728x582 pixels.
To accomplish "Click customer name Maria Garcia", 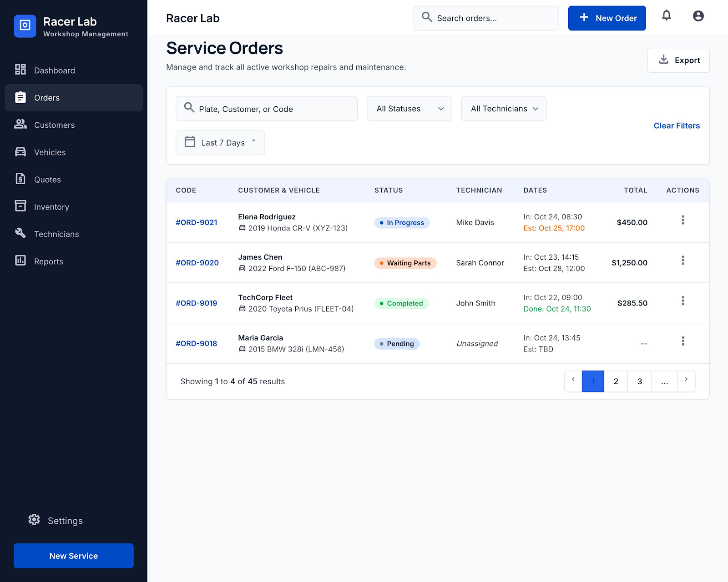I will 260,338.
